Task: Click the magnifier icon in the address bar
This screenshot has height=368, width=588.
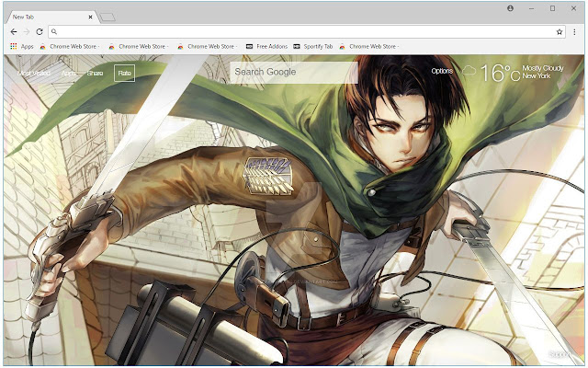Action: pos(54,32)
